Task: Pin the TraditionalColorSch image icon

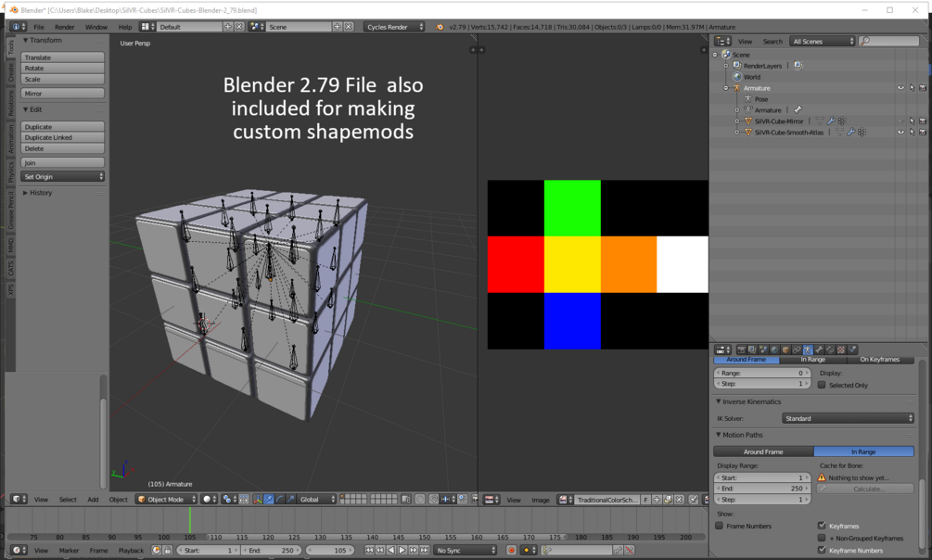Action: click(x=693, y=500)
